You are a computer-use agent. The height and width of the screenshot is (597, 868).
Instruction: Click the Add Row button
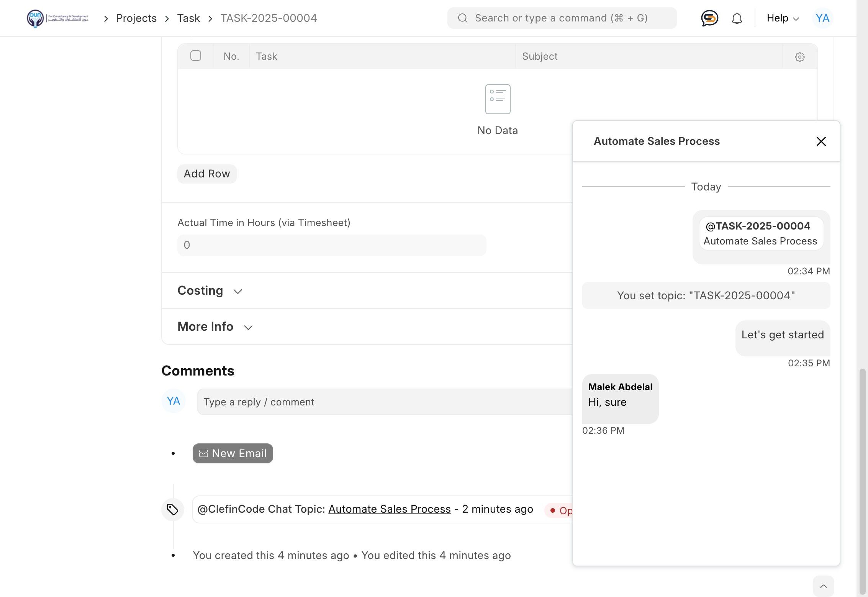(206, 174)
